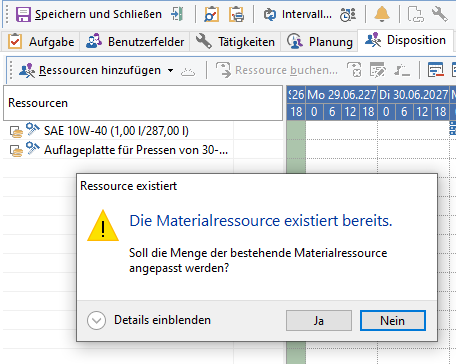Click the main toolbar drag handle dots
Image resolution: width=456 pixels, height=364 pixels.
click(x=8, y=14)
